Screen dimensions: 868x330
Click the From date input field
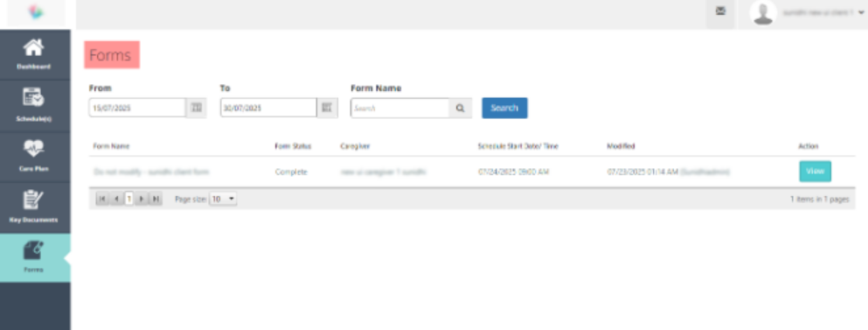pos(137,108)
